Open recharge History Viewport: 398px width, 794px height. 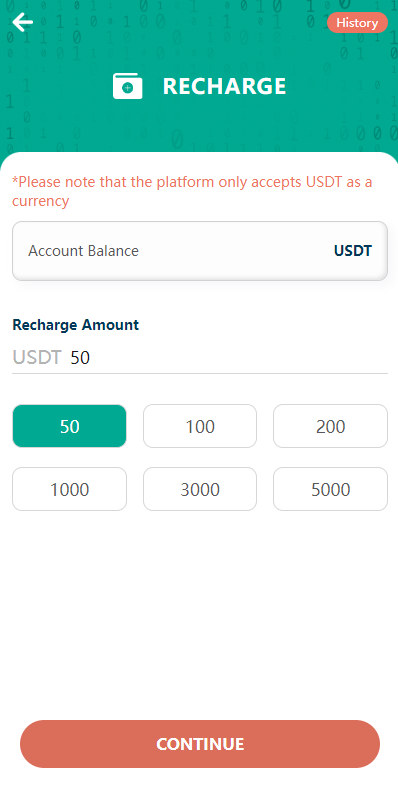(x=357, y=23)
